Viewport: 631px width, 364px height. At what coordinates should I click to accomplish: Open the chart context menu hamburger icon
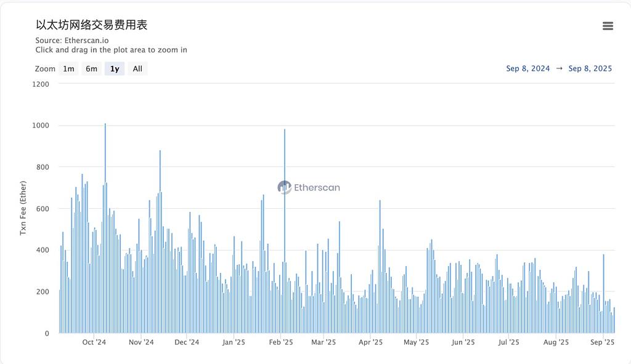tap(608, 26)
